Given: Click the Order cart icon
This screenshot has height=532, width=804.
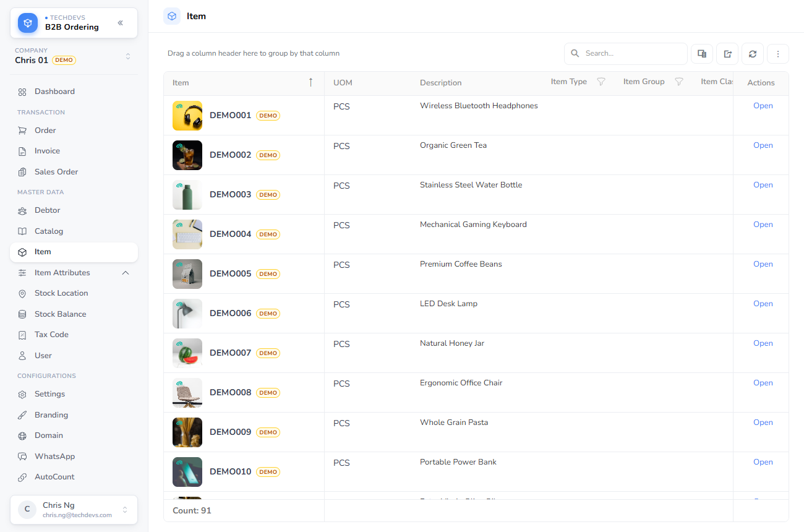Looking at the screenshot, I should click(22, 131).
